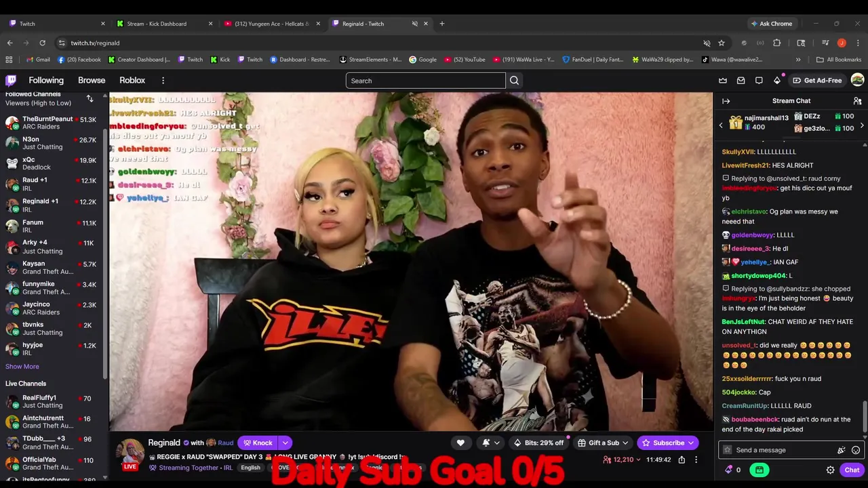This screenshot has height=488, width=868.
Task: Click Ask Chrome button
Action: [771, 24]
